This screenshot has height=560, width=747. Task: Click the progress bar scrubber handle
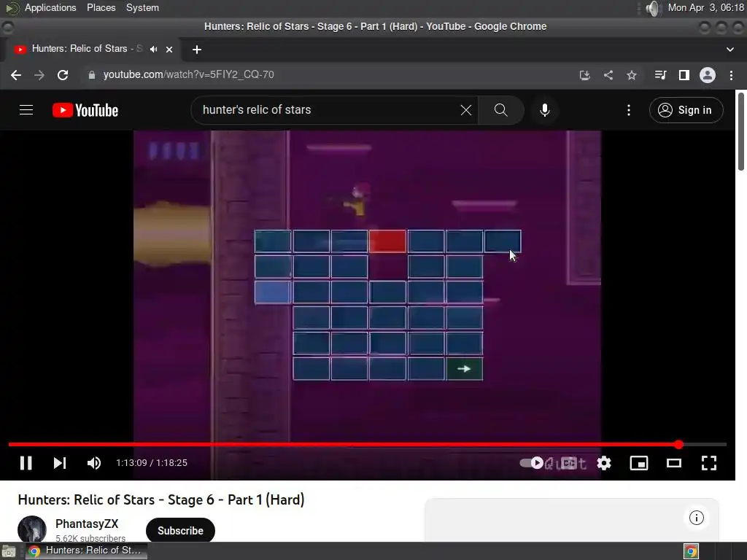click(x=679, y=445)
